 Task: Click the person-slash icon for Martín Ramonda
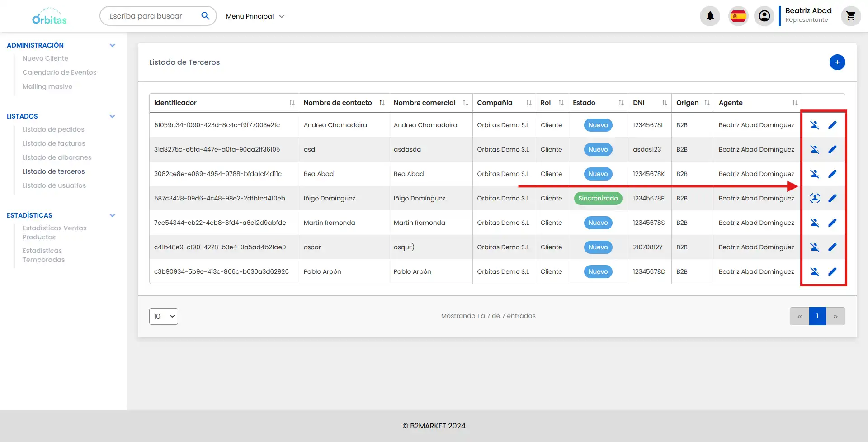(815, 223)
